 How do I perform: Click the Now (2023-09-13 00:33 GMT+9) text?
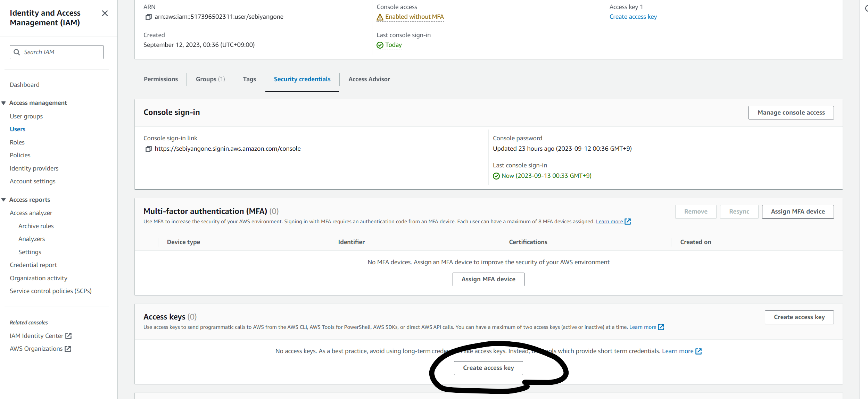point(546,176)
